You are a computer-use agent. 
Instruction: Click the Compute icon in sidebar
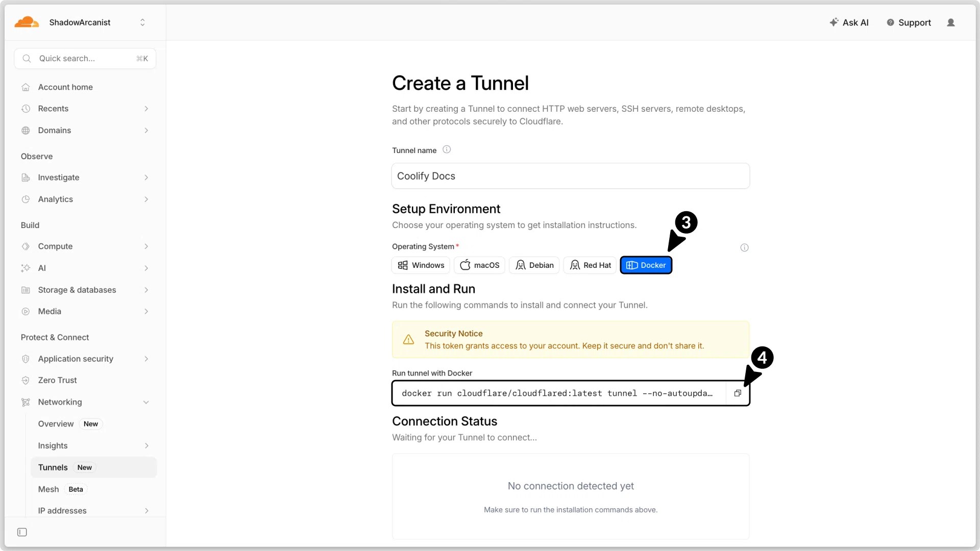[x=26, y=246]
